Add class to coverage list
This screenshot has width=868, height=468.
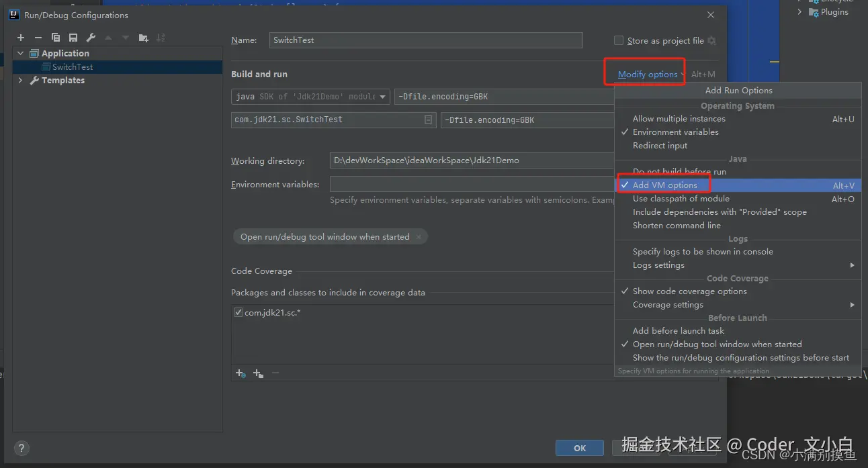pos(241,373)
